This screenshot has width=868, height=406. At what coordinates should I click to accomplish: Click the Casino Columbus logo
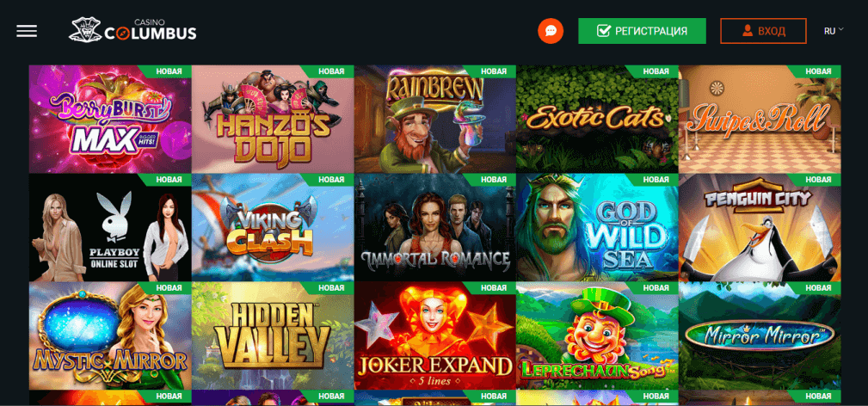click(132, 30)
